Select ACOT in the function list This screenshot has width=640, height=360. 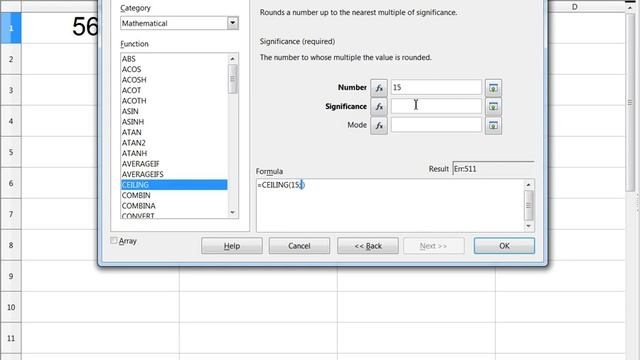point(174,90)
